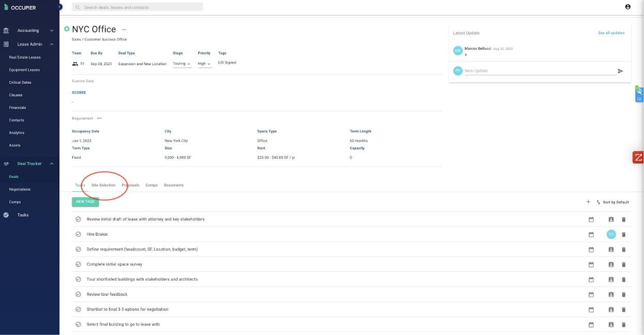Open Real Estate Leases in sidebar
Screen dimensions: 644x335
[25, 57]
